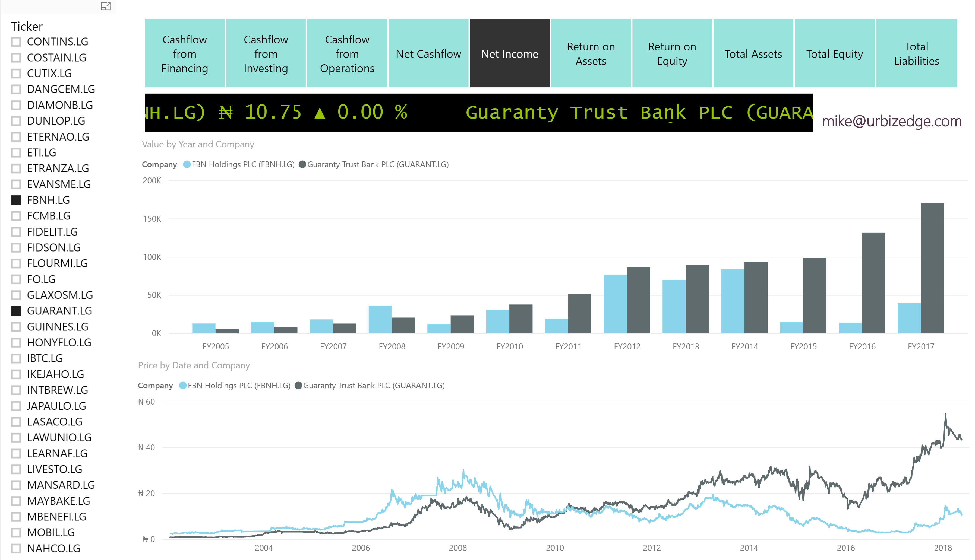Enable the DANGCEM.LG ticker
975x560 pixels.
click(x=16, y=89)
